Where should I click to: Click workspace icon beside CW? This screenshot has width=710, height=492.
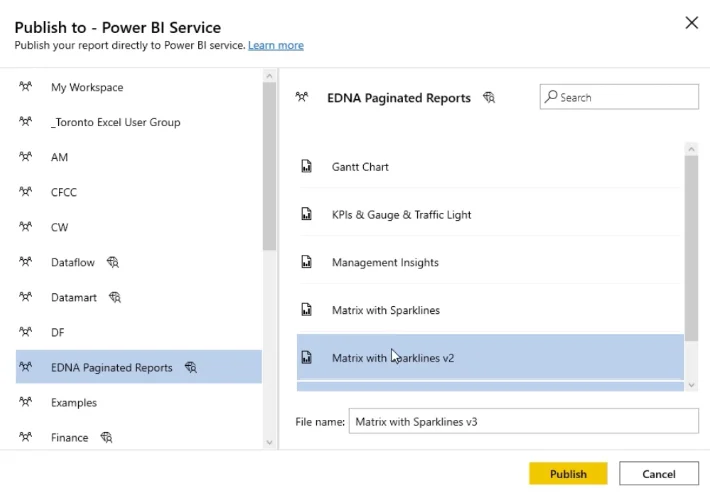coord(25,226)
